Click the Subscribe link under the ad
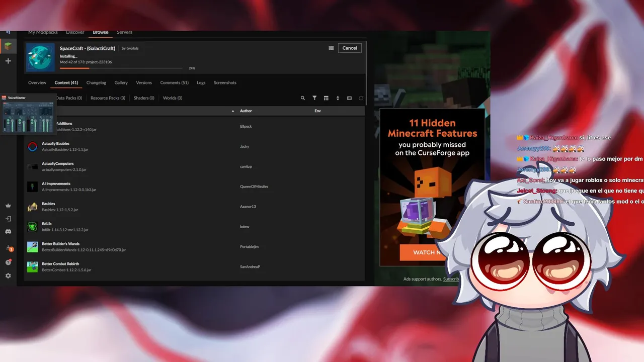 tap(451, 279)
